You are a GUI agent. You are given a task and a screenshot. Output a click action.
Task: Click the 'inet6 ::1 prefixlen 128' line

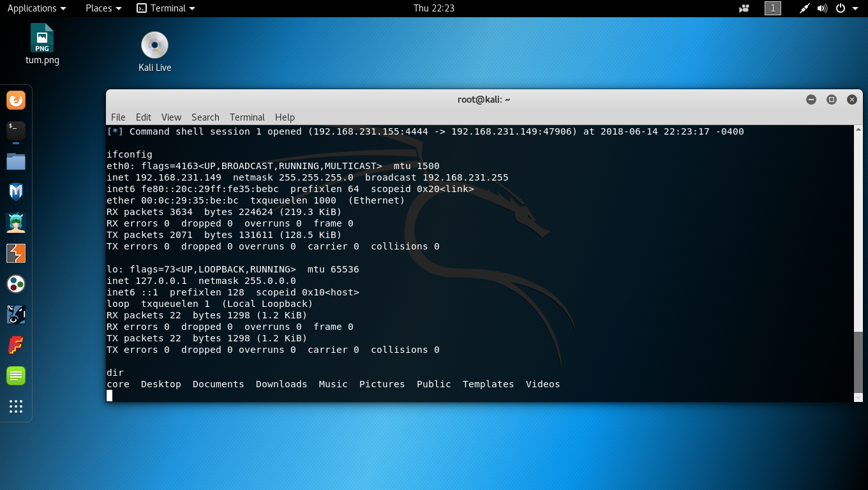(x=233, y=292)
